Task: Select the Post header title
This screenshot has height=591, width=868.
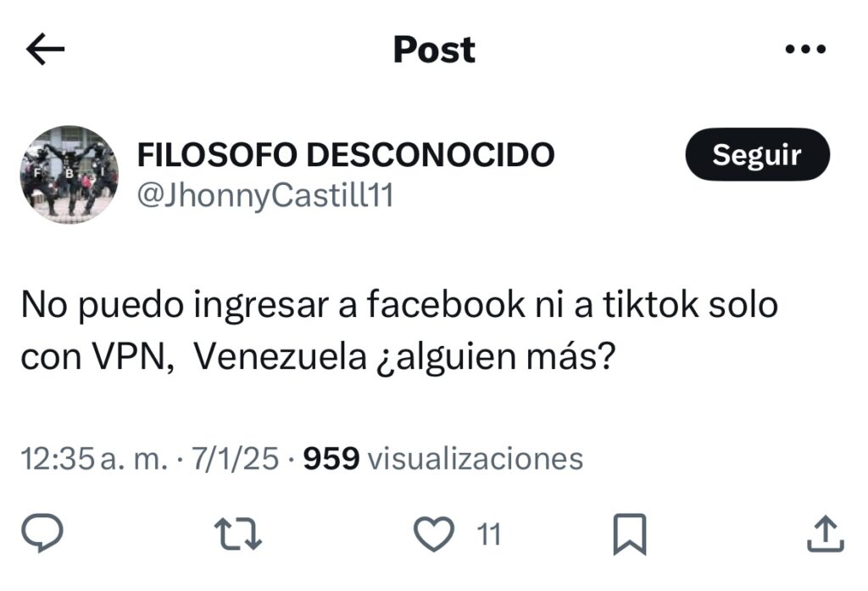Action: (x=434, y=49)
